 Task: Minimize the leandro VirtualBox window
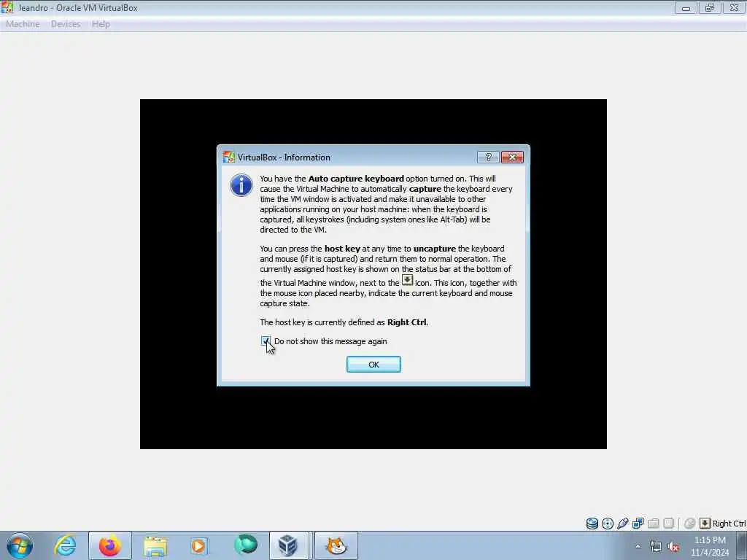(686, 7)
